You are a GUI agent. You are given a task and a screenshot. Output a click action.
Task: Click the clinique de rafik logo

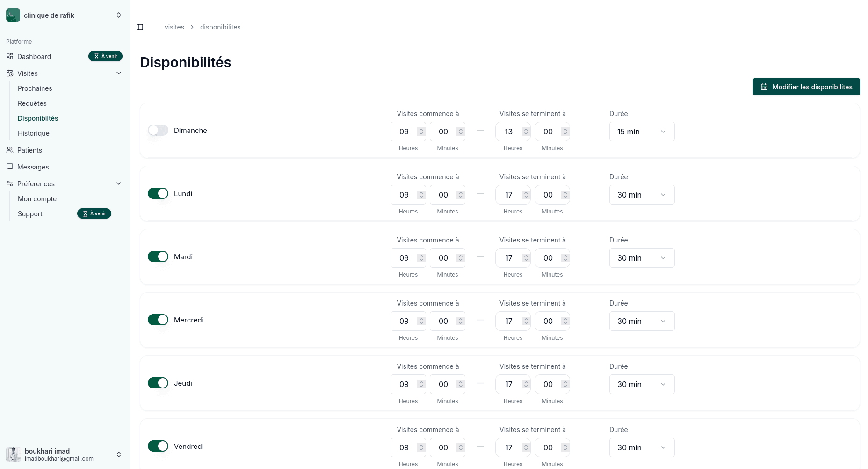pos(13,15)
